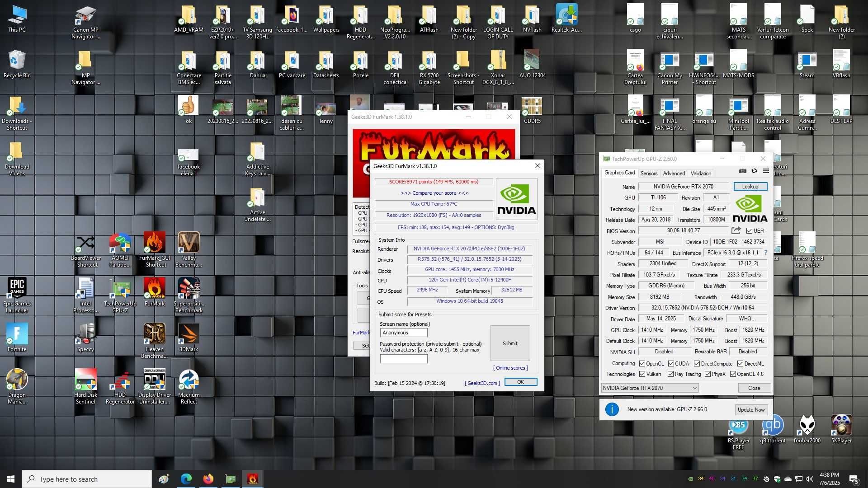
Task: Switch to the Graphics Card tab
Action: click(x=619, y=173)
